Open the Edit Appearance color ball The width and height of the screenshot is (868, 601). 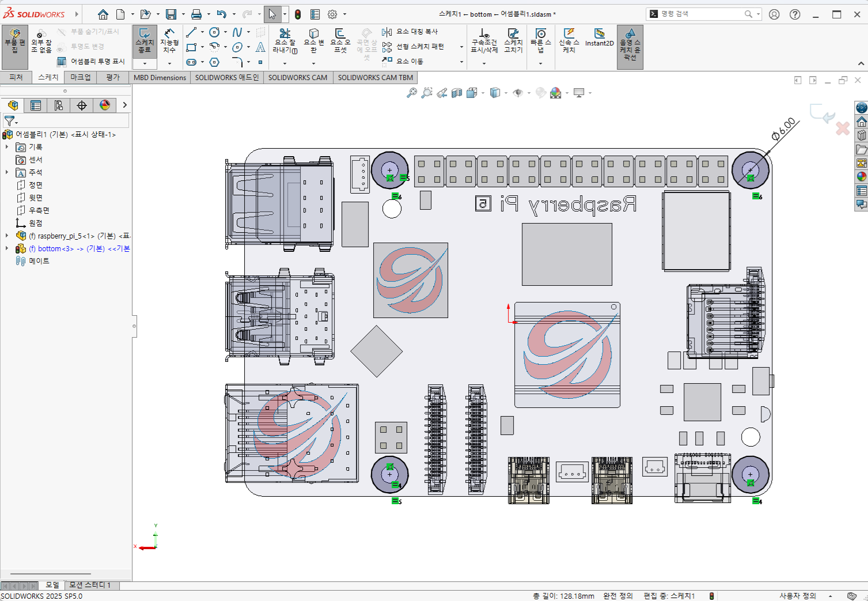point(555,93)
